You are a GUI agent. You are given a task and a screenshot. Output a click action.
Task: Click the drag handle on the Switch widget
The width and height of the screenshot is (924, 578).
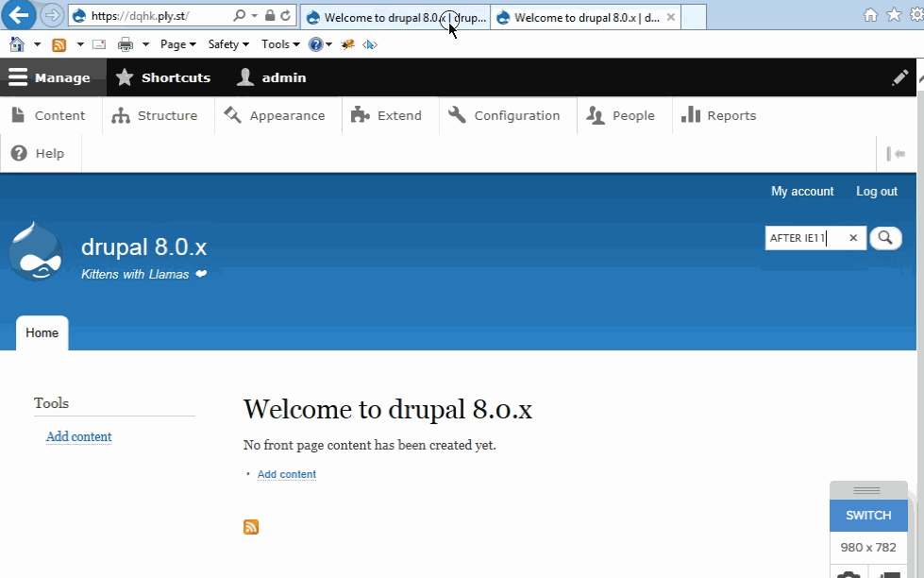(866, 490)
